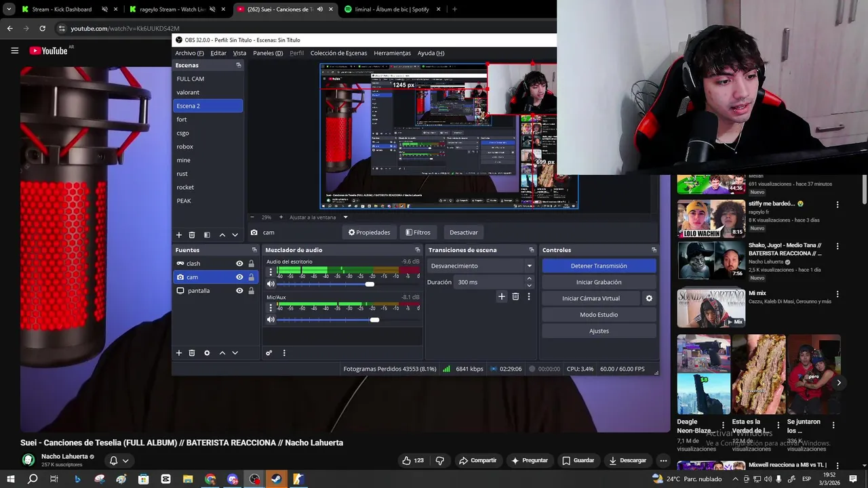Viewport: 868px width, 488px height.
Task: Open the Paneles menu in OBS
Action: pyautogui.click(x=268, y=53)
